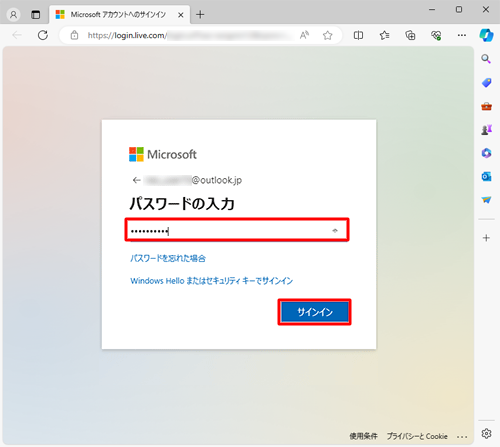
Task: Open the Tools briefcase icon
Action: coord(486,106)
